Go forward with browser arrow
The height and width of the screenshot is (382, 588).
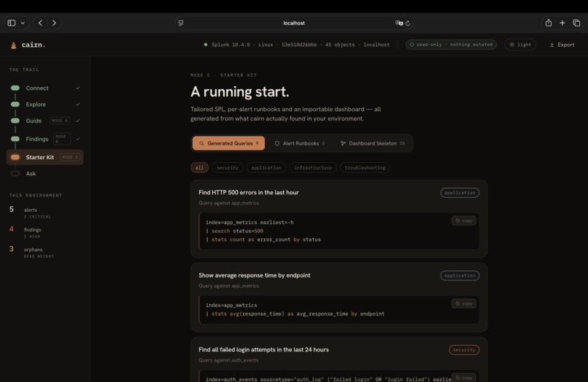click(x=54, y=23)
